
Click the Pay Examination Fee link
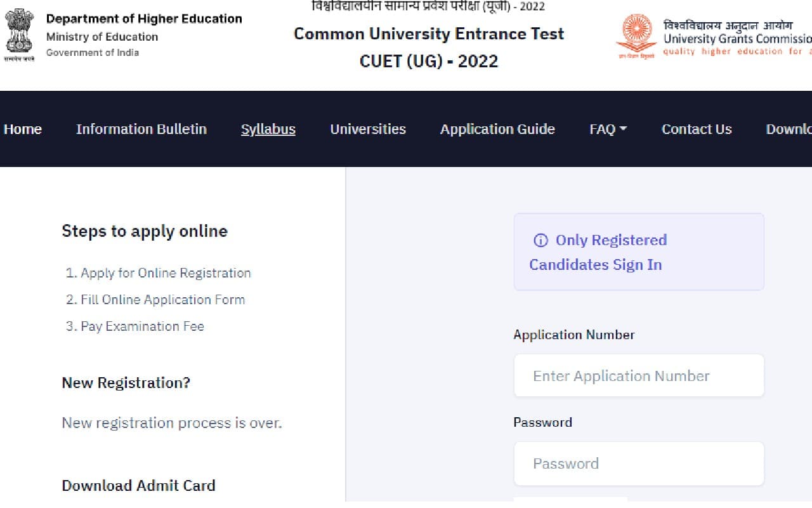pos(141,326)
